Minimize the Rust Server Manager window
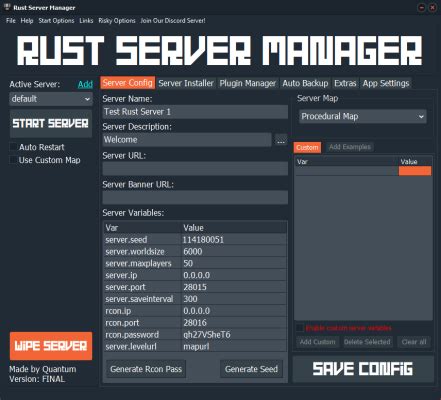Screen dimensions: 441x400 pyautogui.click(x=421, y=7)
